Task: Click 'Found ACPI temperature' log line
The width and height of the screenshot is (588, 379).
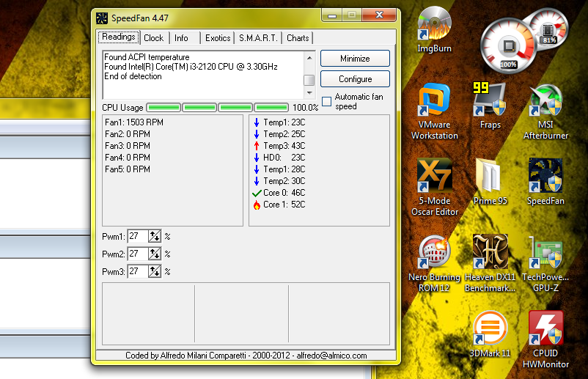Action: [x=147, y=57]
